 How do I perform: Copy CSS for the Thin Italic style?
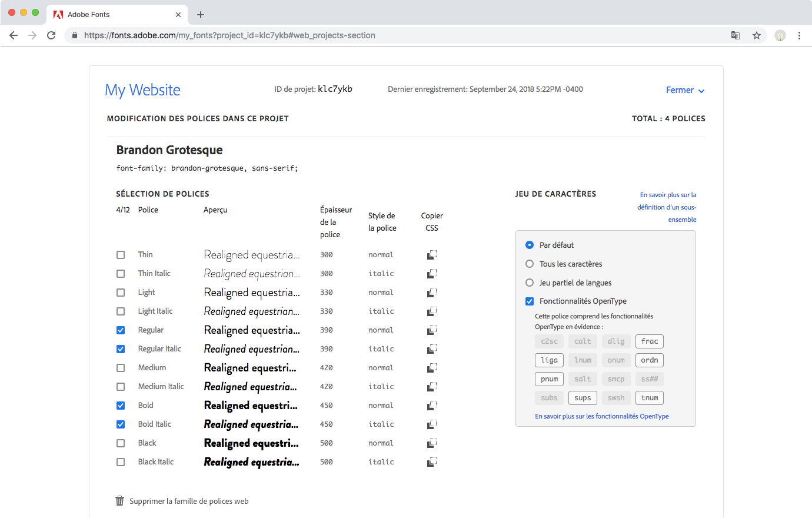[x=432, y=273]
